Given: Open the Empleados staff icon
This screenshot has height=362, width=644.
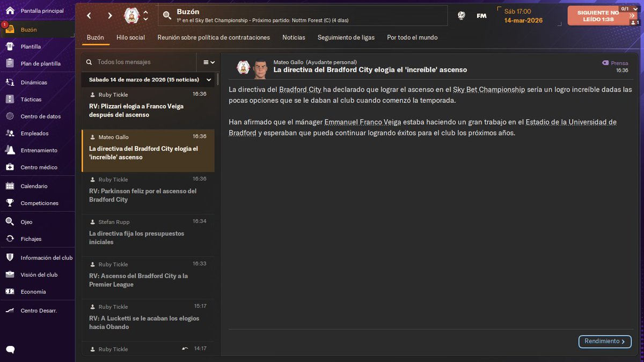Looking at the screenshot, I should click(10, 133).
